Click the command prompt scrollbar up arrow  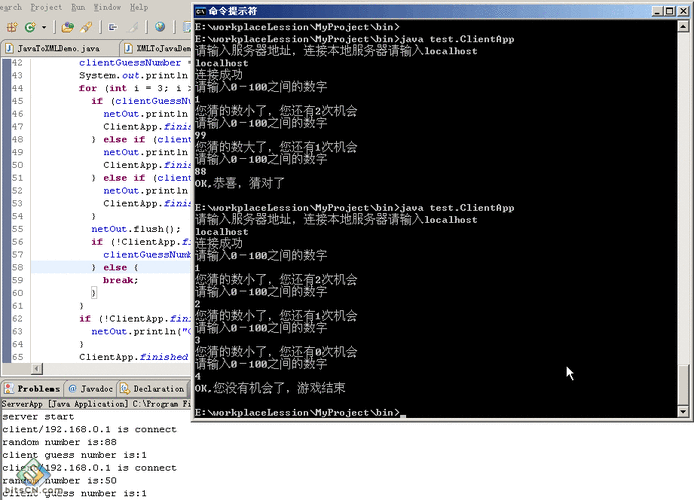coord(683,26)
